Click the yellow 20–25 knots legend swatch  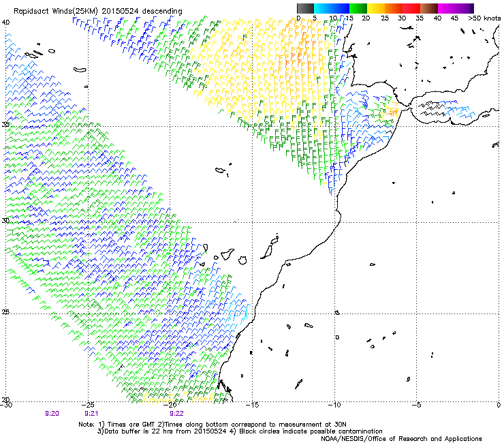tap(376, 8)
